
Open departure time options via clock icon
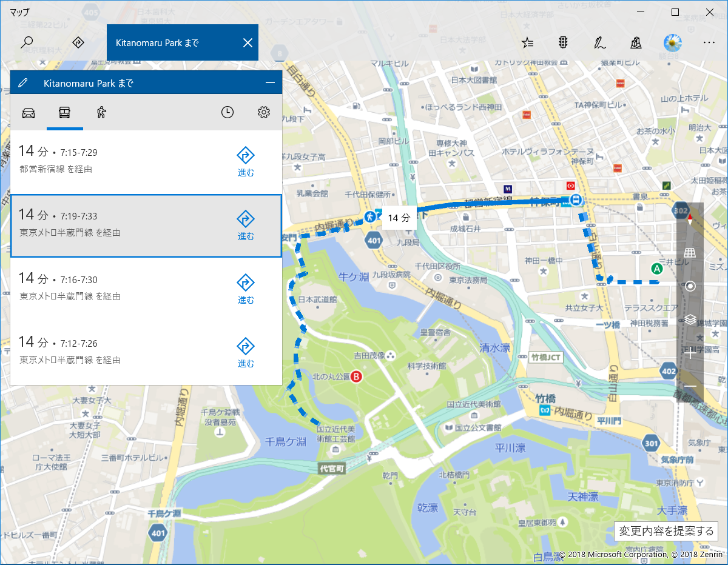pyautogui.click(x=227, y=112)
